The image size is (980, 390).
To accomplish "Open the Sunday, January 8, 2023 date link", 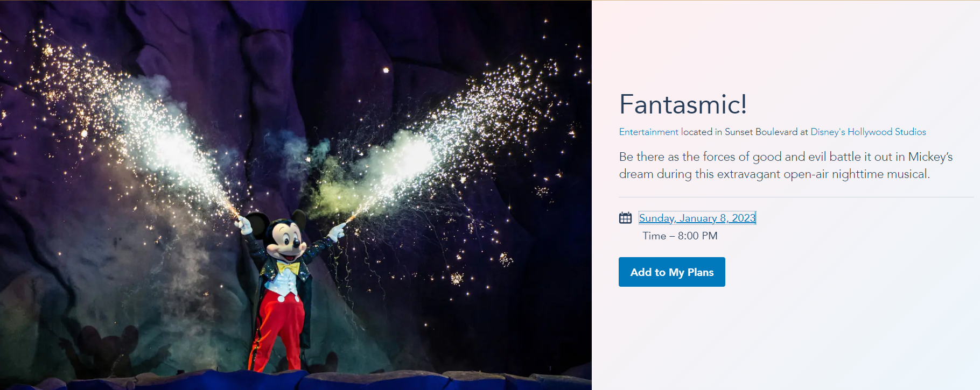I will tap(697, 218).
